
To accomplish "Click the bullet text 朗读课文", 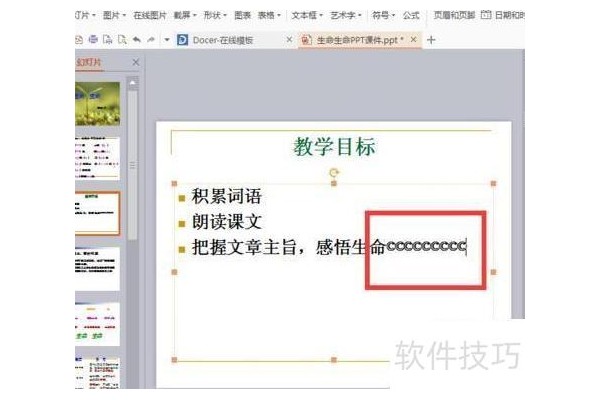I will point(227,222).
